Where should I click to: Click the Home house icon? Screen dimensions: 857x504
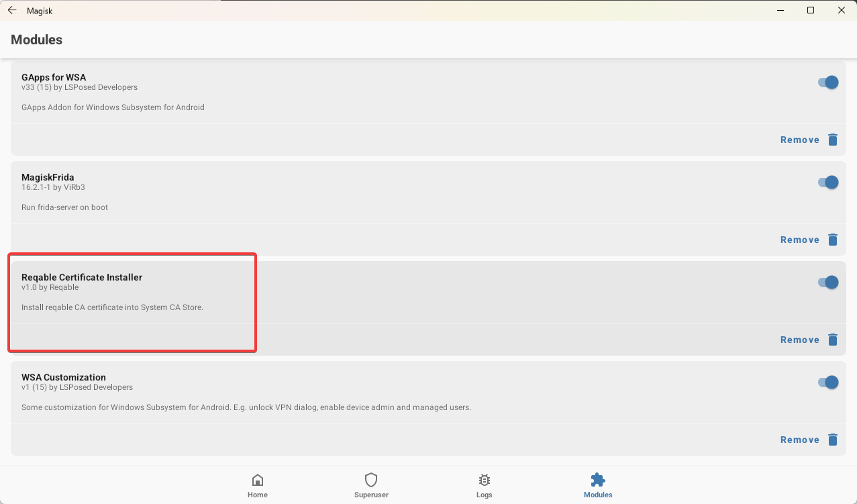(x=257, y=480)
